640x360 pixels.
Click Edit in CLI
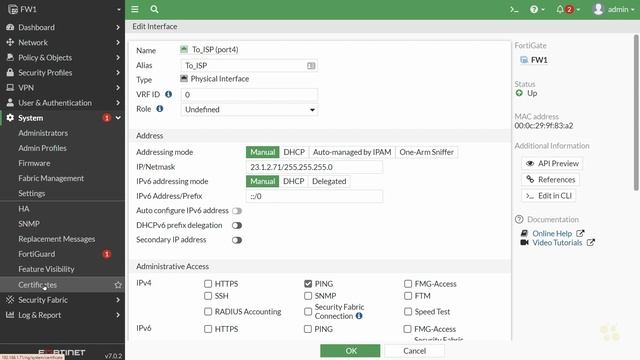pos(549,196)
